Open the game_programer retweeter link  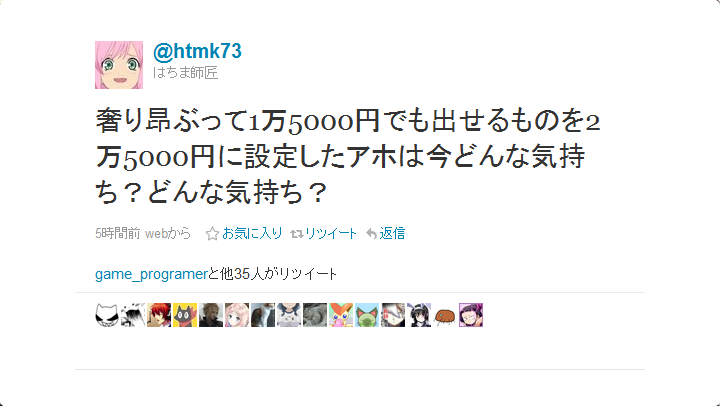point(151,274)
